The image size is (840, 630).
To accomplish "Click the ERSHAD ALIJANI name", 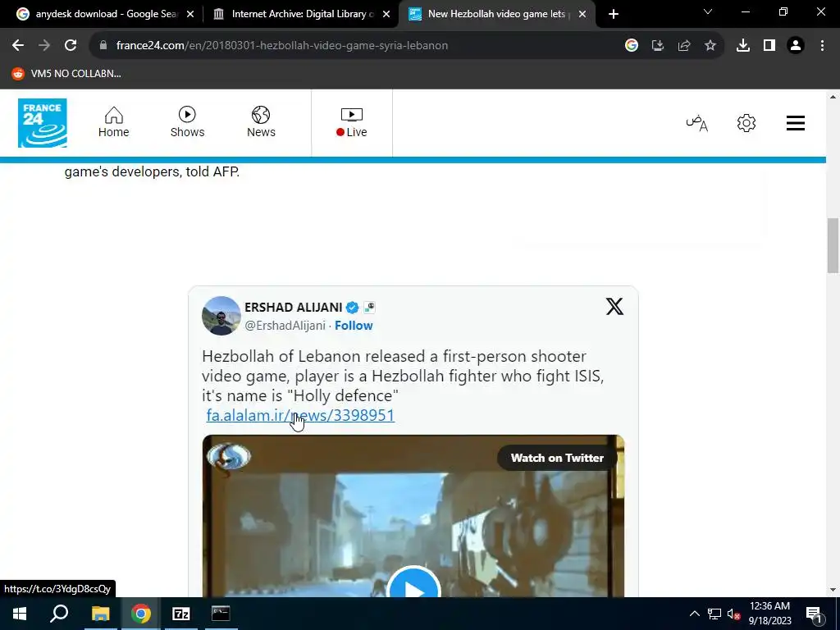I will pyautogui.click(x=293, y=308).
